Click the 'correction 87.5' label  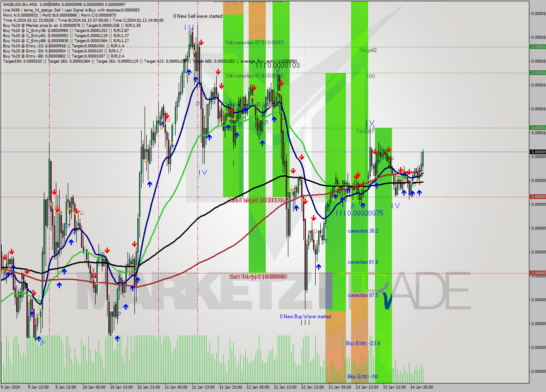point(363,295)
